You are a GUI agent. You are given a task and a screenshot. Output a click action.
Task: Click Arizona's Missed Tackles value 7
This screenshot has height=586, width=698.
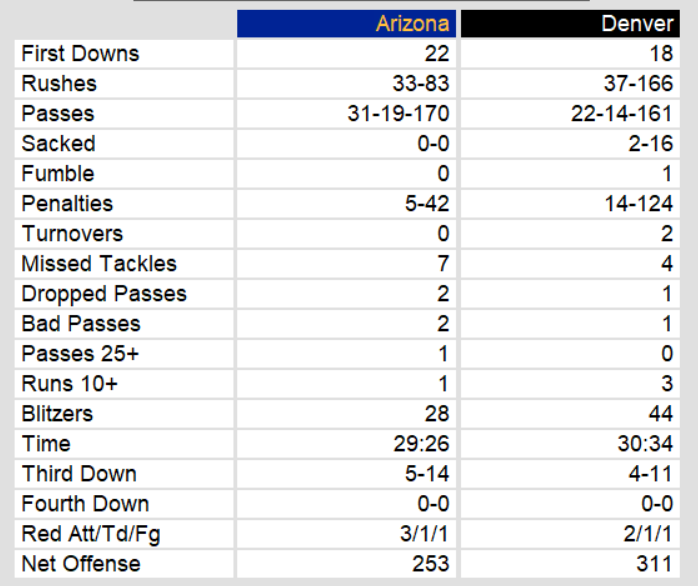click(x=443, y=263)
